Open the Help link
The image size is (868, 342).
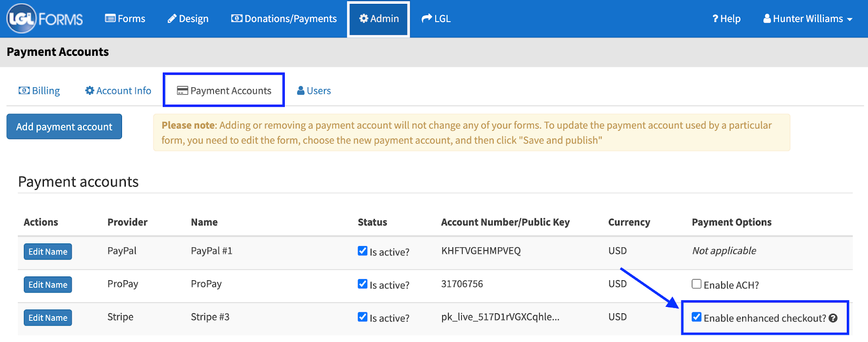pyautogui.click(x=726, y=19)
